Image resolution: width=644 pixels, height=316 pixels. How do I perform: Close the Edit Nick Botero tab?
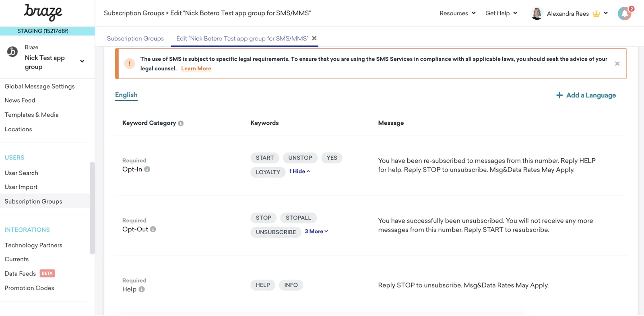(314, 38)
